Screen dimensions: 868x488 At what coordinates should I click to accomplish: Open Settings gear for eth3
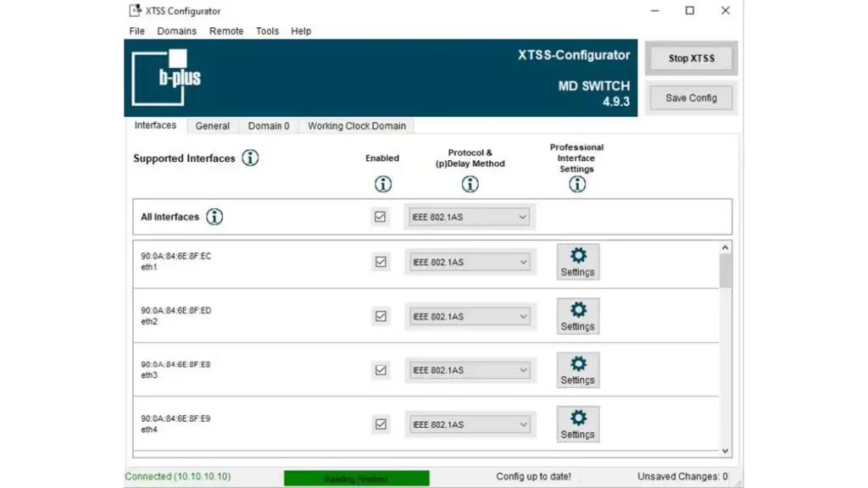tap(578, 370)
